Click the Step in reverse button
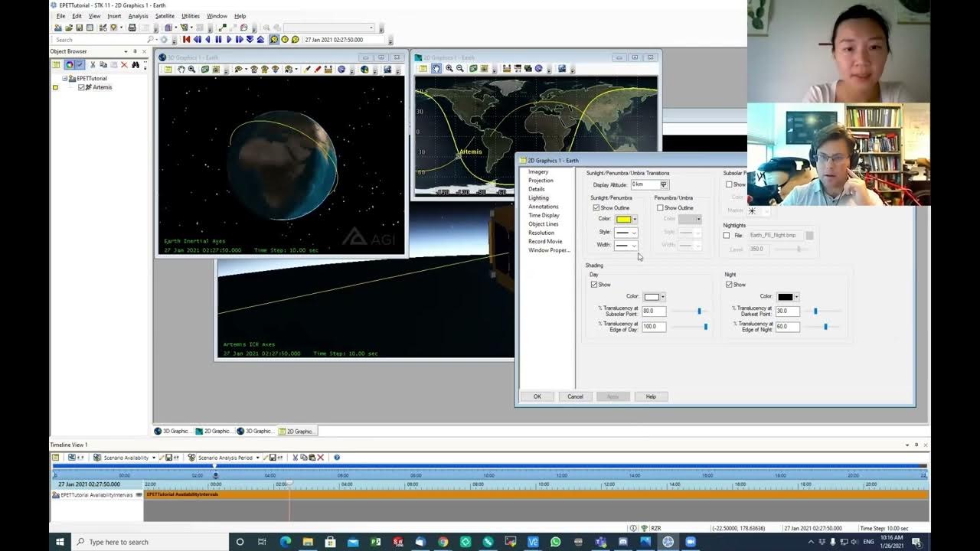980x551 pixels. 197,39
